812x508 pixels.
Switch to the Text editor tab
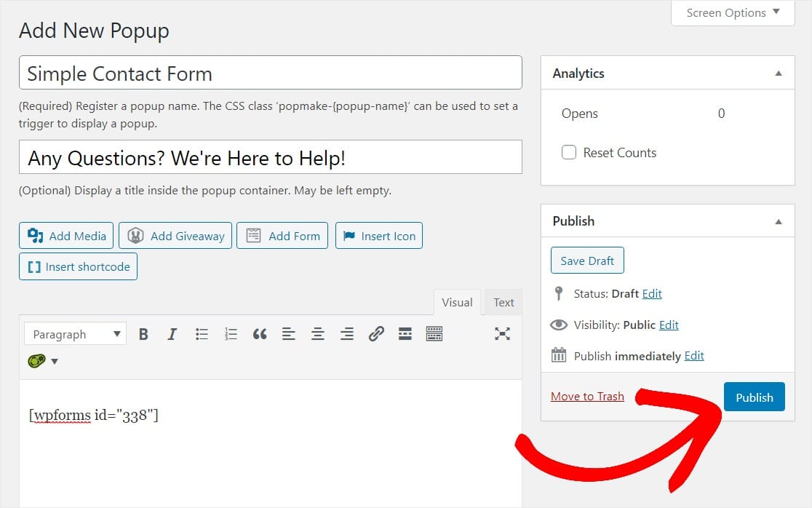(503, 302)
